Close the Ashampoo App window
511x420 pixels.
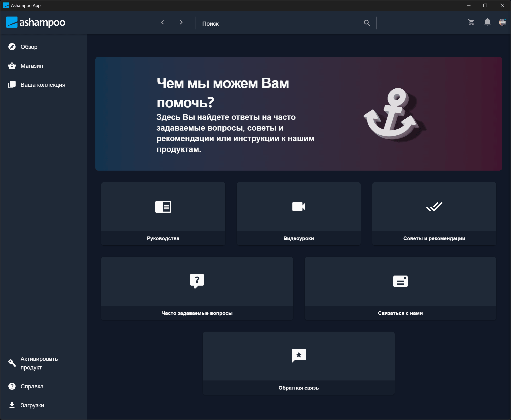click(502, 5)
